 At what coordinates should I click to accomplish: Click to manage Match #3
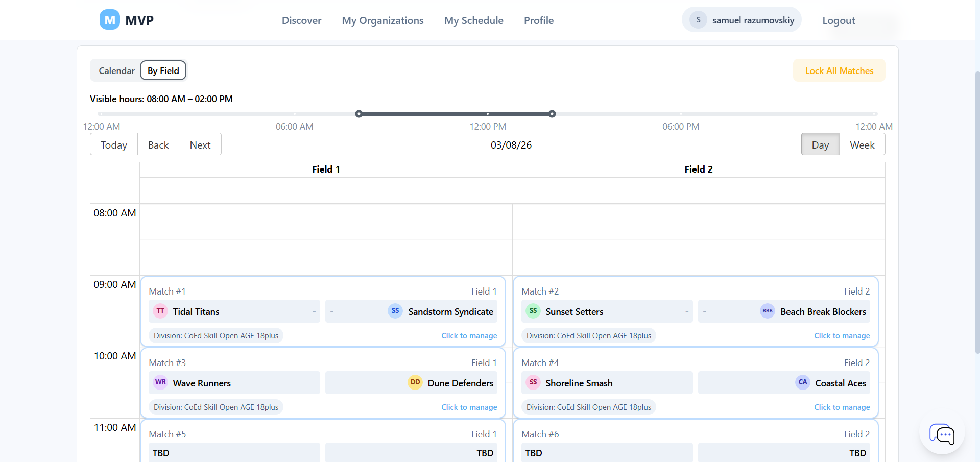coord(469,407)
